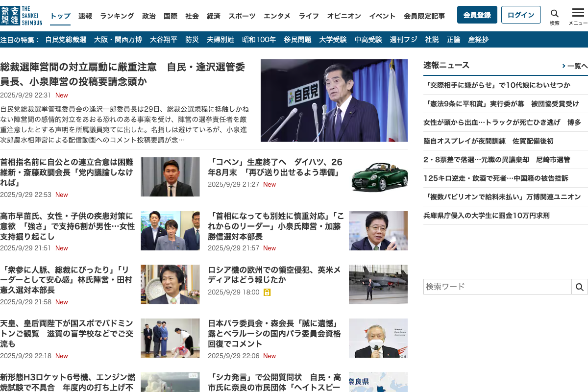Screen dimensions: 588x392
Task: Click the Sankei Shimbun logo
Action: tap(22, 15)
